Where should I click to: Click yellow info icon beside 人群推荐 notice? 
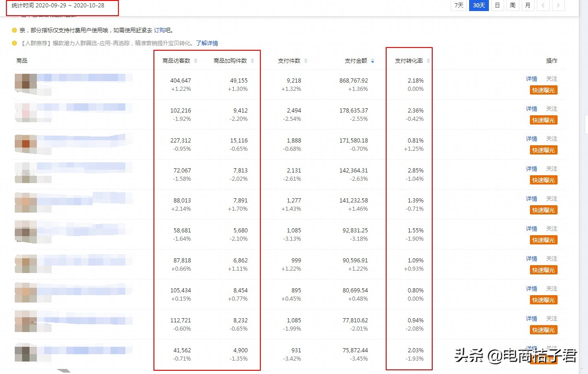14,43
